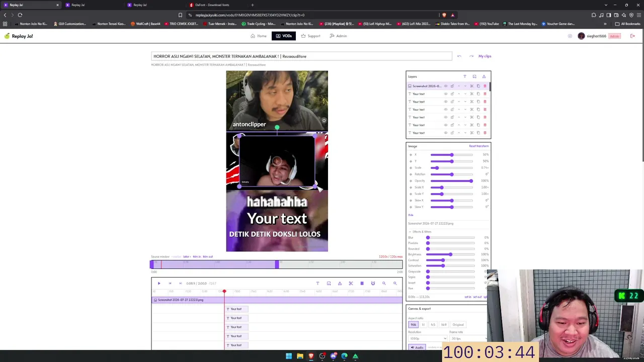Toggle the Audio option
Screen dimensions: 644x362
click(417, 347)
